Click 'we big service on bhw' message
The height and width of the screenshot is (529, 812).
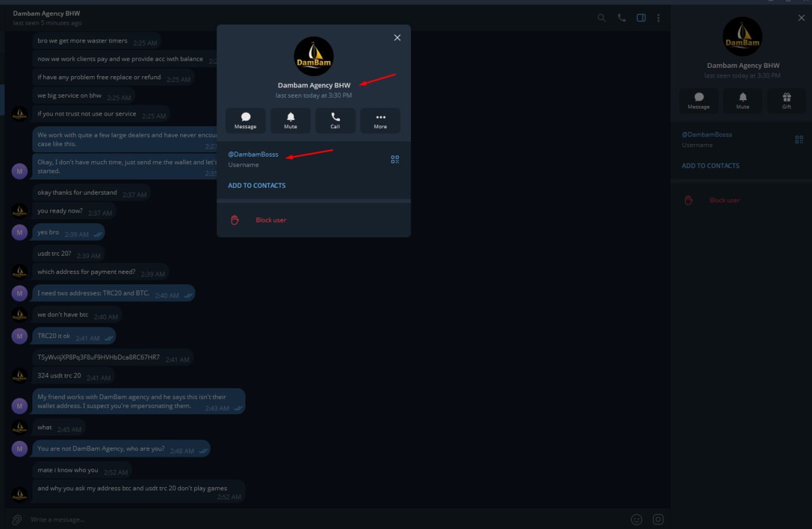point(84,96)
